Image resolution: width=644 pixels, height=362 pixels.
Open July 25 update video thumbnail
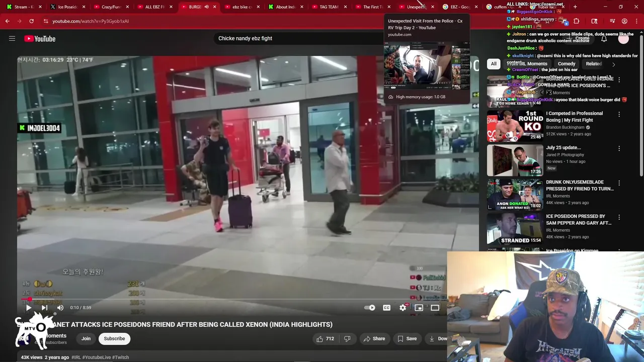point(515,160)
